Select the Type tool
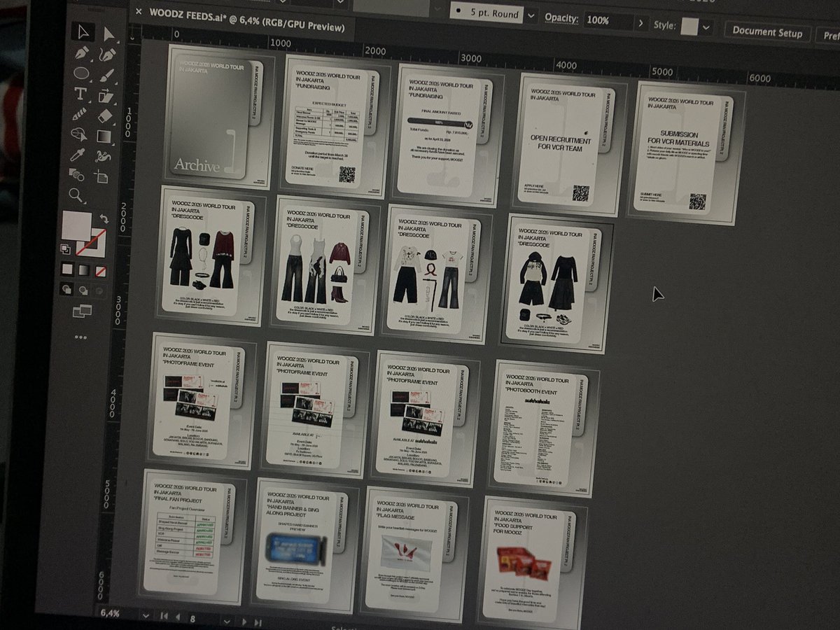840x630 pixels. click(80, 93)
